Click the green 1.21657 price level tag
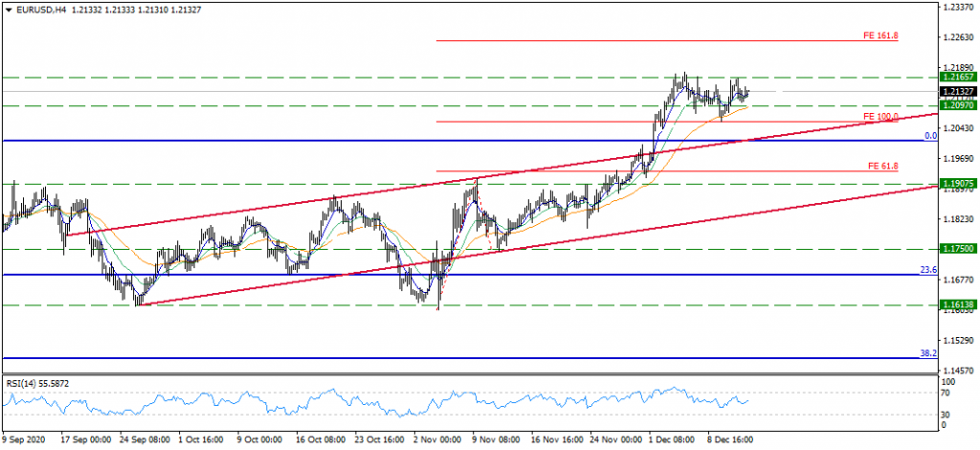 pos(957,77)
